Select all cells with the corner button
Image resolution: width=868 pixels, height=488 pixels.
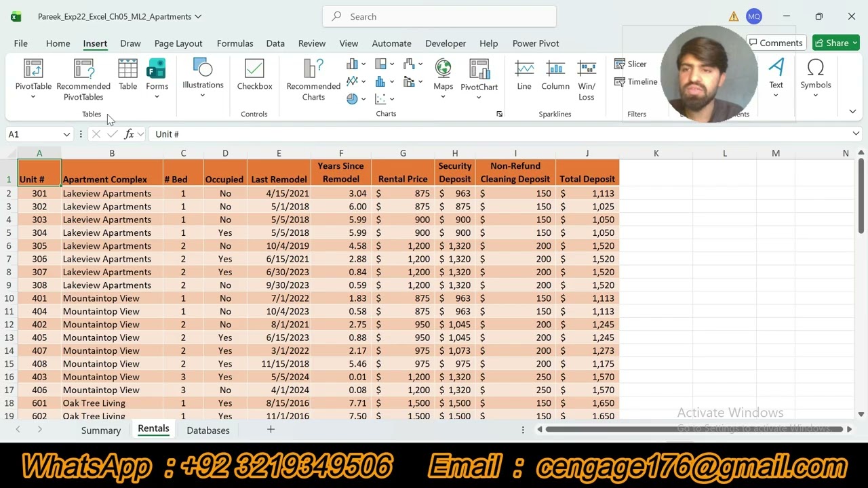pos(9,154)
